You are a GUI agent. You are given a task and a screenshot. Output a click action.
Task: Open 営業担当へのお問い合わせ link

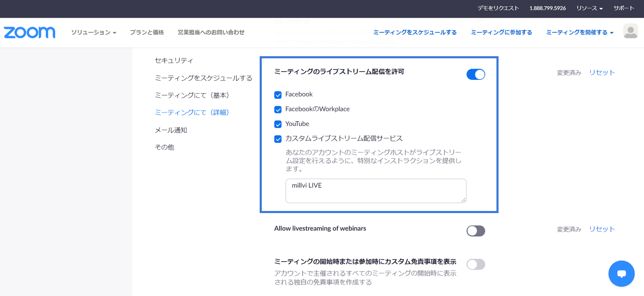(x=211, y=32)
